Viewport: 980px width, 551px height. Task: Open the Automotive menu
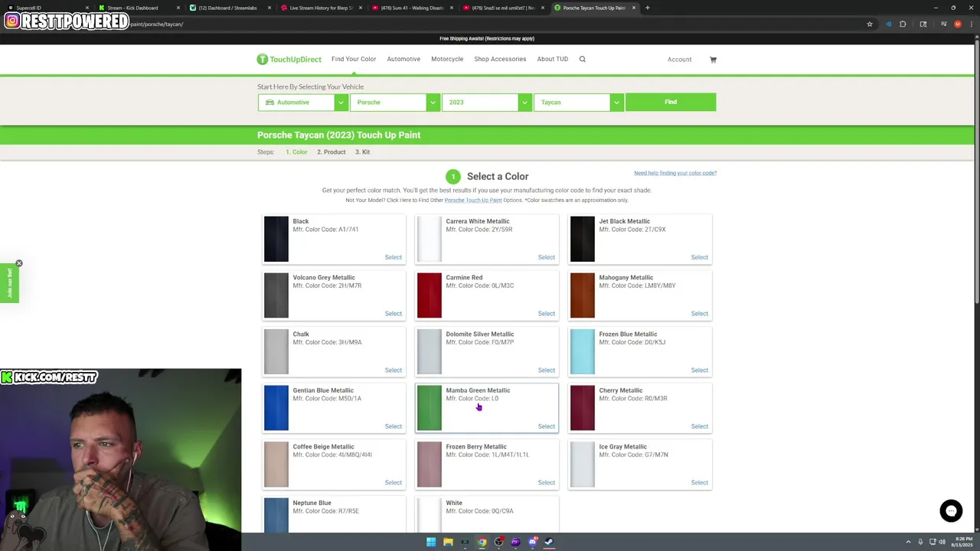403,59
